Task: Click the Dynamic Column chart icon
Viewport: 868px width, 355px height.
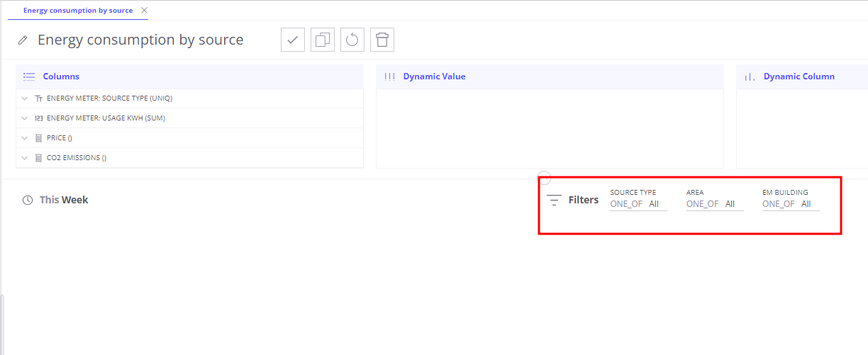Action: click(750, 77)
